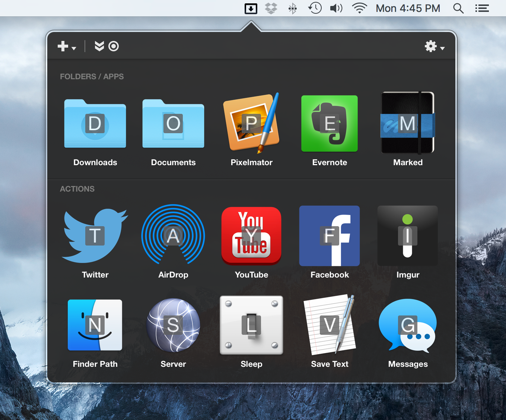Click the double-chevron icon in the Dropzone toolbar
Screen dimensions: 506x420
coord(99,46)
